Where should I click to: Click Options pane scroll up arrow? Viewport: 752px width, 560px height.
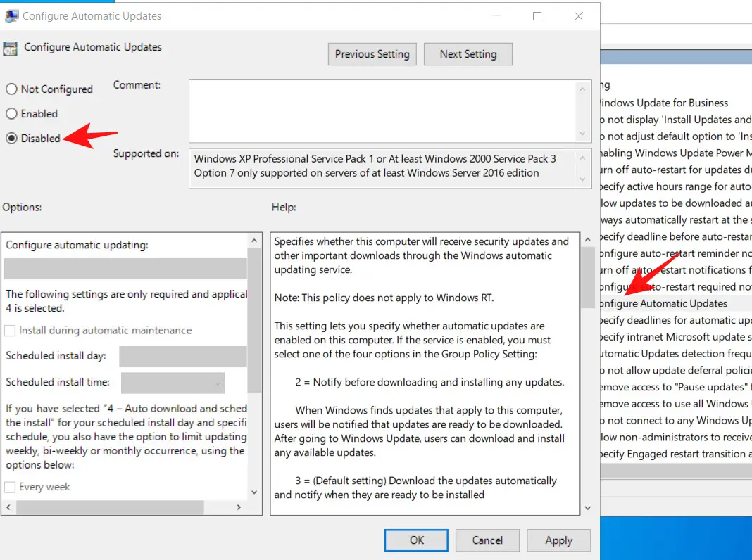point(254,241)
